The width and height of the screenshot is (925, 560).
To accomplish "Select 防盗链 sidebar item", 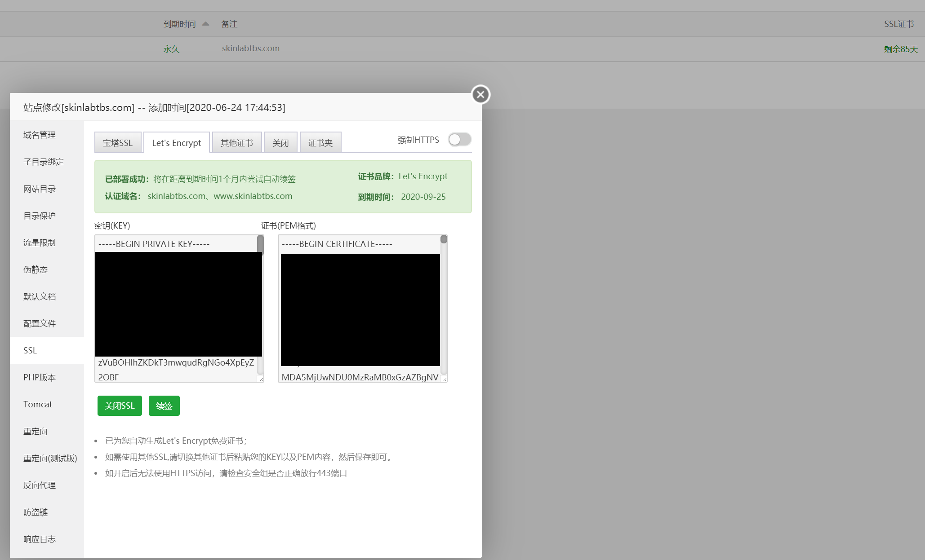I will coord(47,512).
